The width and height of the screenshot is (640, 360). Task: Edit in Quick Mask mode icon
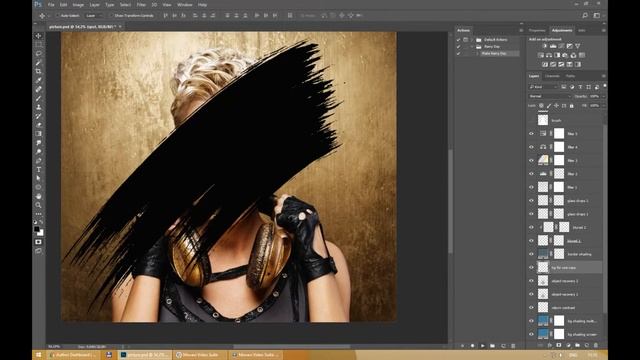38,242
